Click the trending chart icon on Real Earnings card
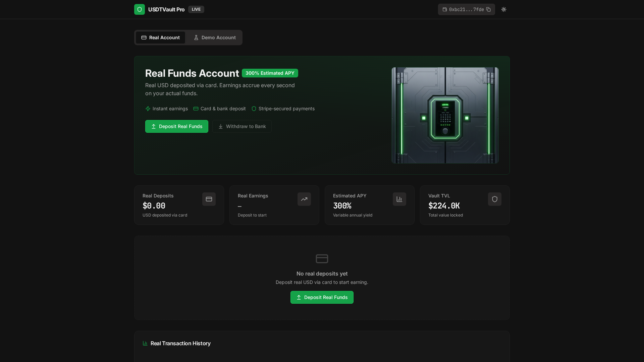The image size is (644, 362). click(x=304, y=199)
